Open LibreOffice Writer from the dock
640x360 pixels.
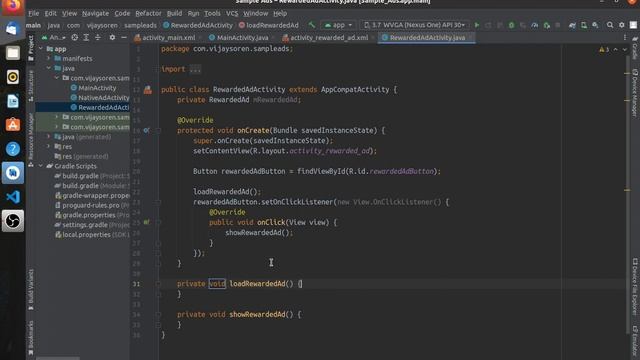coord(13,101)
